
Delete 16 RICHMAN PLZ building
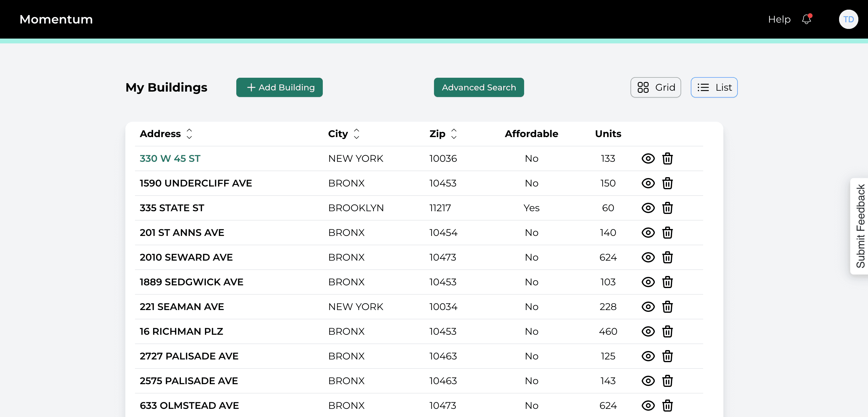(667, 331)
